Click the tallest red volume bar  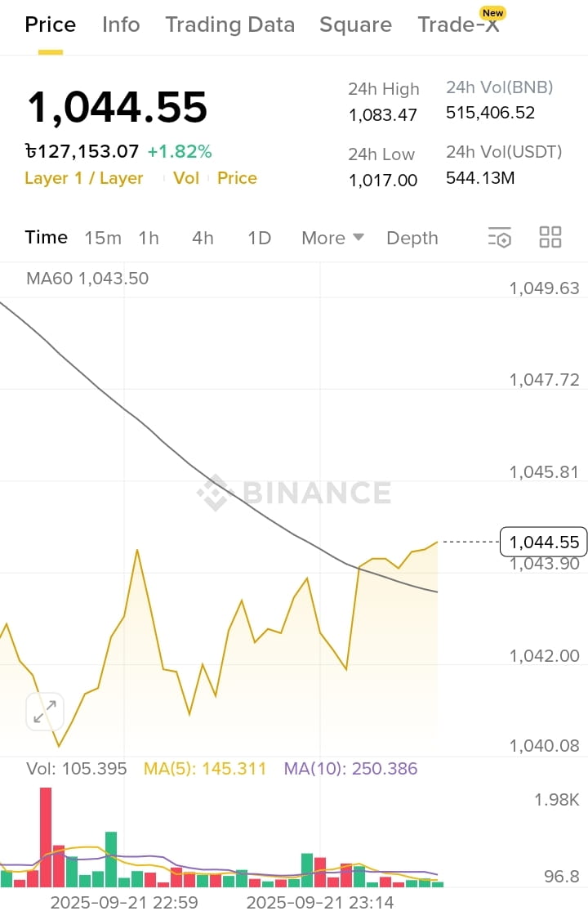tap(46, 837)
